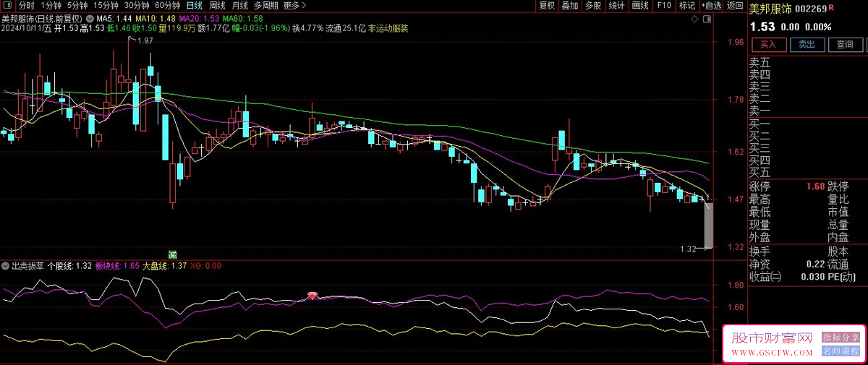Click the 个股线: 1.32 indicator label

69,266
